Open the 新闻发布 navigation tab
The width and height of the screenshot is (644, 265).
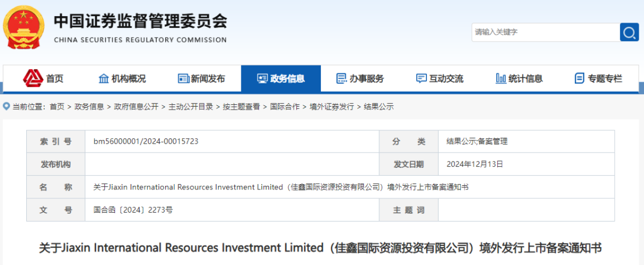click(202, 79)
